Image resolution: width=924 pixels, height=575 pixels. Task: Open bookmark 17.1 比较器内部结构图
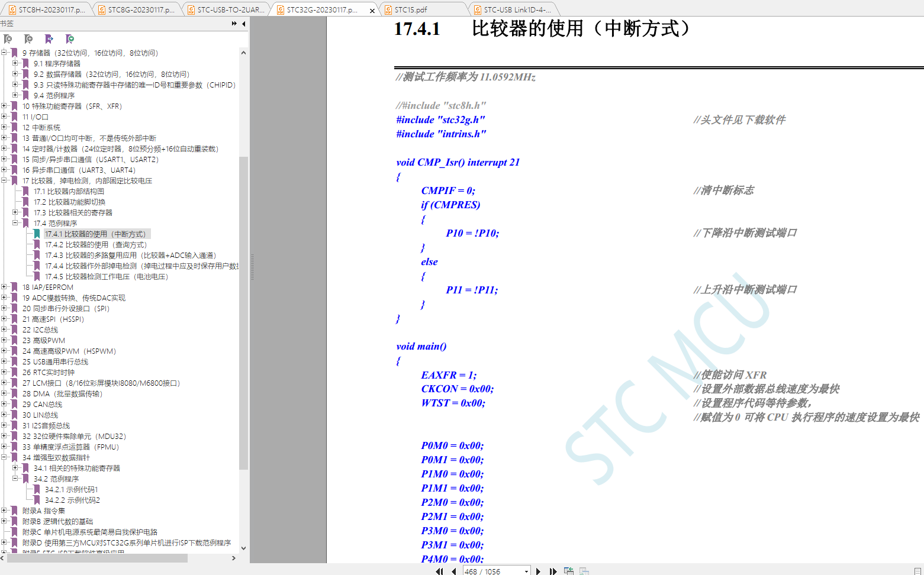pyautogui.click(x=69, y=191)
